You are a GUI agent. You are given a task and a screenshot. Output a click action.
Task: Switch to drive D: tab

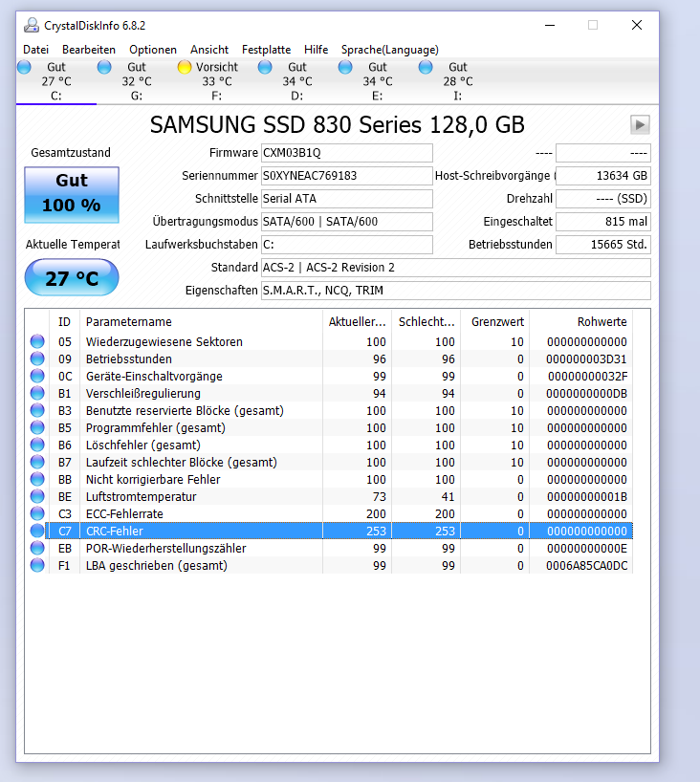(x=297, y=81)
